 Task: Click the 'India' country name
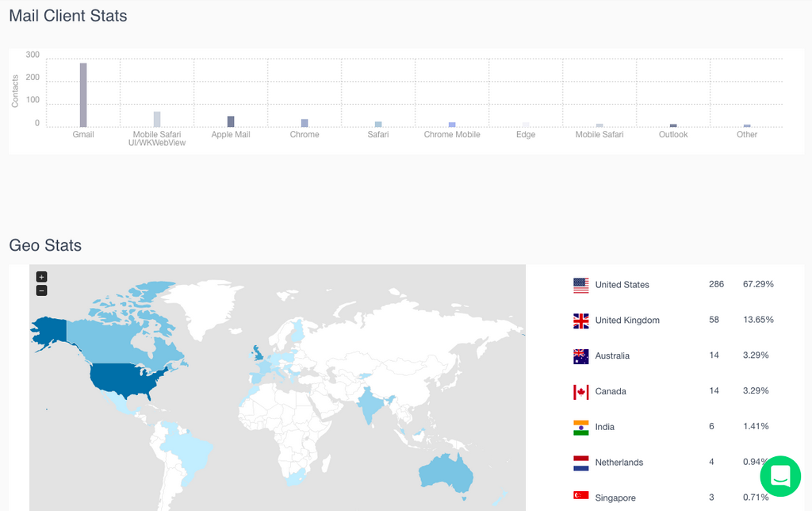[604, 427]
